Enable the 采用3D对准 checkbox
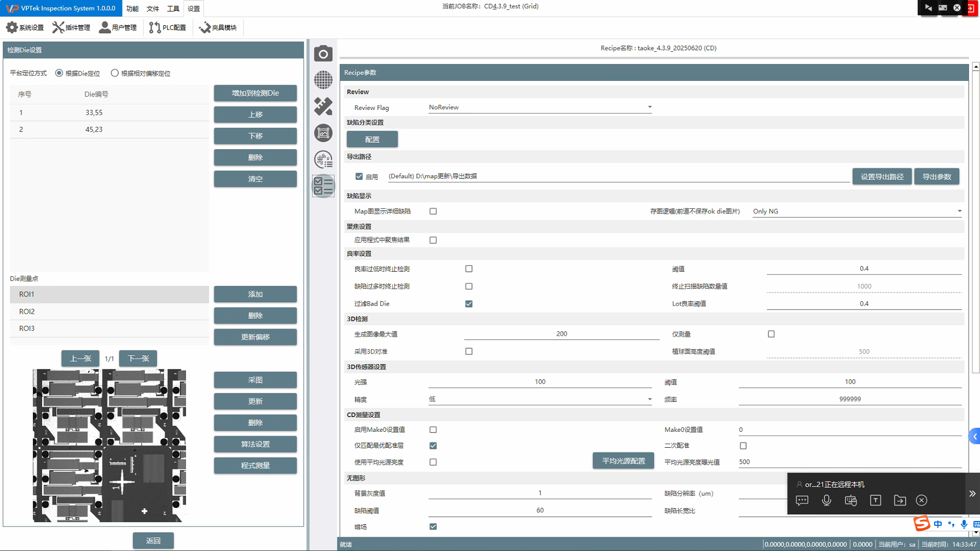The width and height of the screenshot is (980, 551). [x=469, y=351]
